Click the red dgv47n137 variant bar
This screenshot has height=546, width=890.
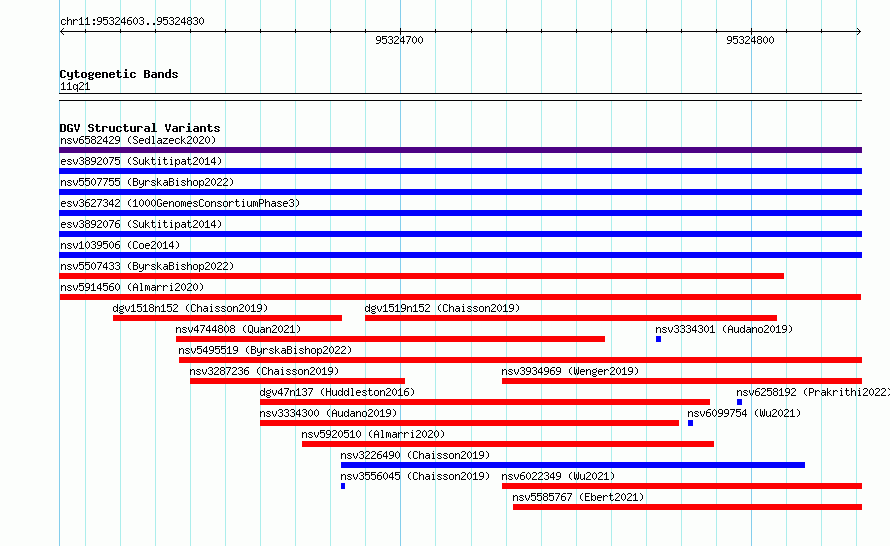click(485, 402)
